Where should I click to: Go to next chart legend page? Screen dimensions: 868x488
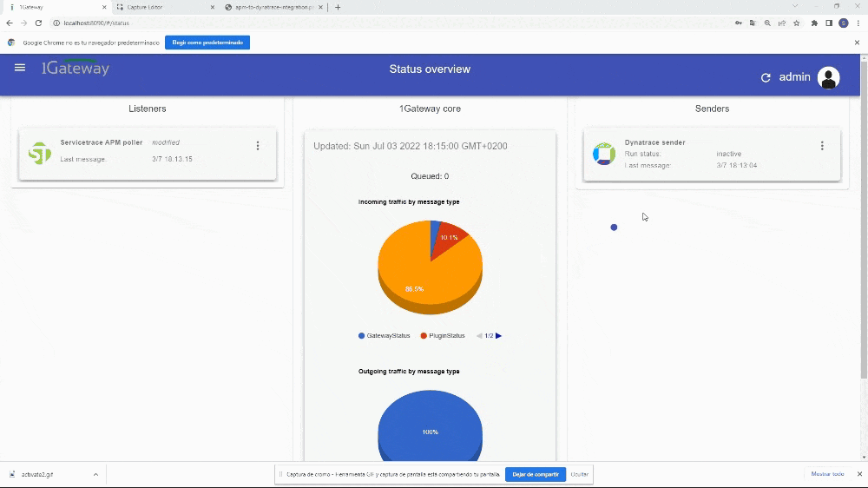[499, 336]
